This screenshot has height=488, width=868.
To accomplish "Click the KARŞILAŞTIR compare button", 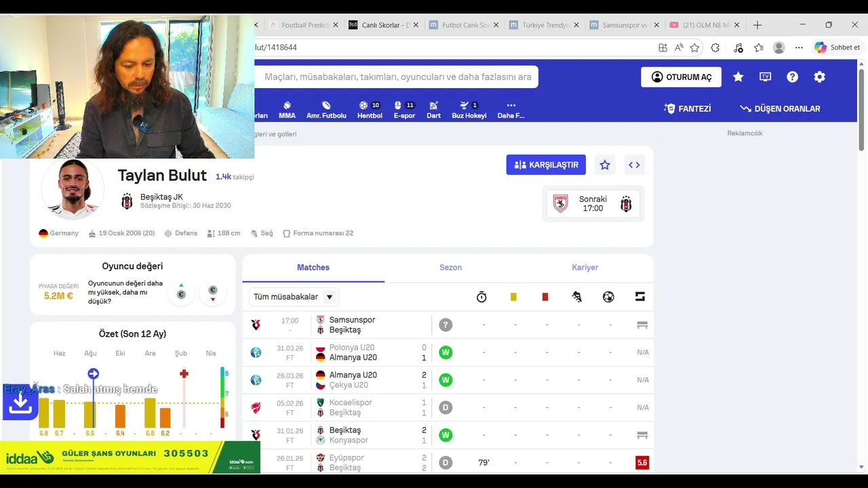I will pyautogui.click(x=546, y=165).
